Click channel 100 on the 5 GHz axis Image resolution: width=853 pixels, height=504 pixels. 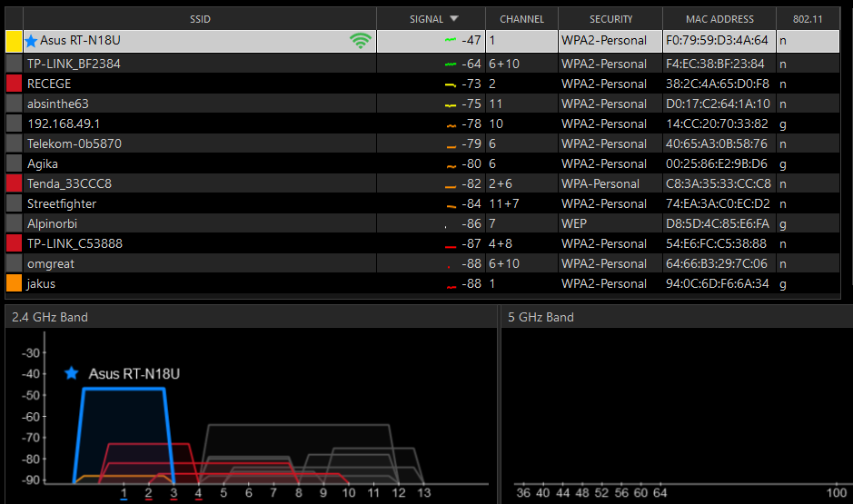(837, 492)
